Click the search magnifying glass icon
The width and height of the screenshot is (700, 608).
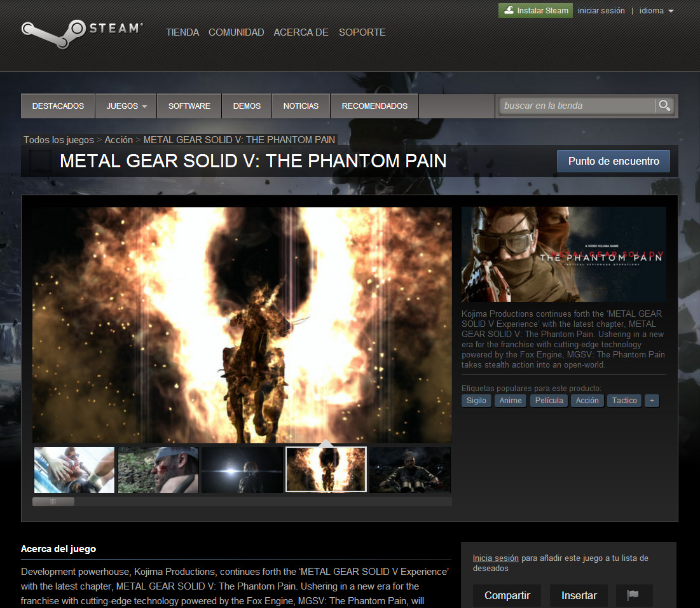click(x=664, y=106)
